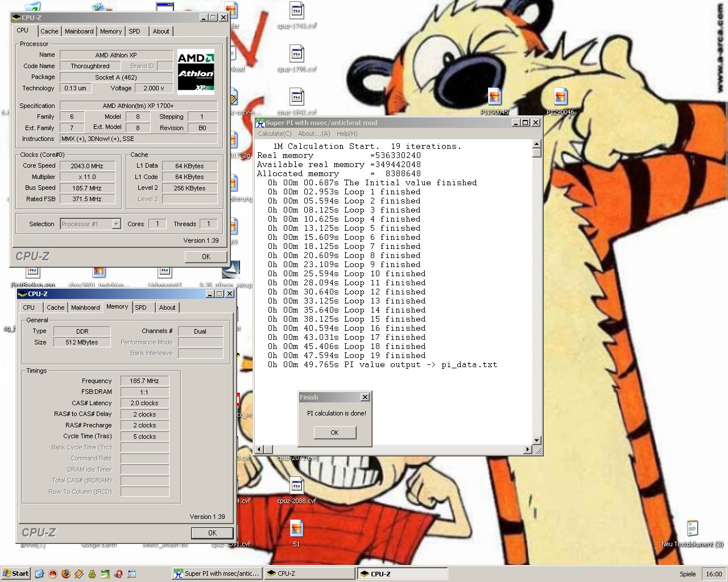Switch to Cache tab in lower CPU-Z
The width and height of the screenshot is (728, 582).
[x=56, y=307]
